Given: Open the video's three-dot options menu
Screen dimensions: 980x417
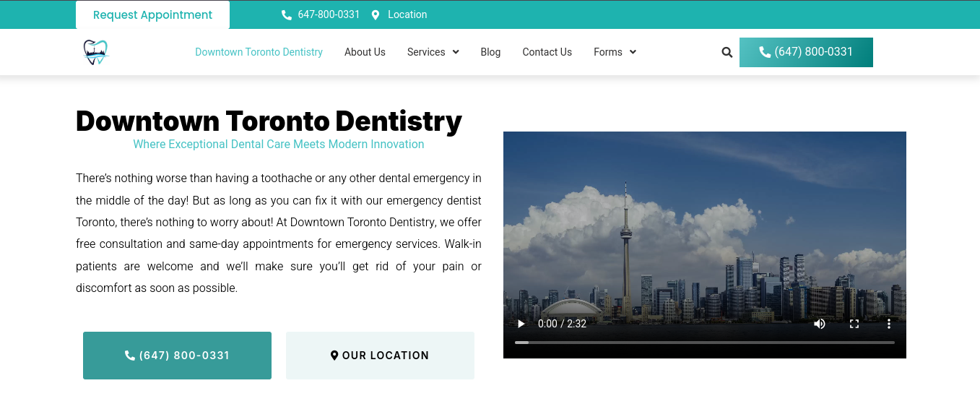Looking at the screenshot, I should [889, 324].
